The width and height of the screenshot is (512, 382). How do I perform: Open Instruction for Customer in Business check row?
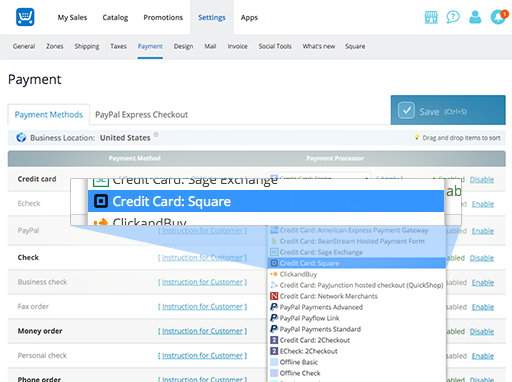[202, 282]
